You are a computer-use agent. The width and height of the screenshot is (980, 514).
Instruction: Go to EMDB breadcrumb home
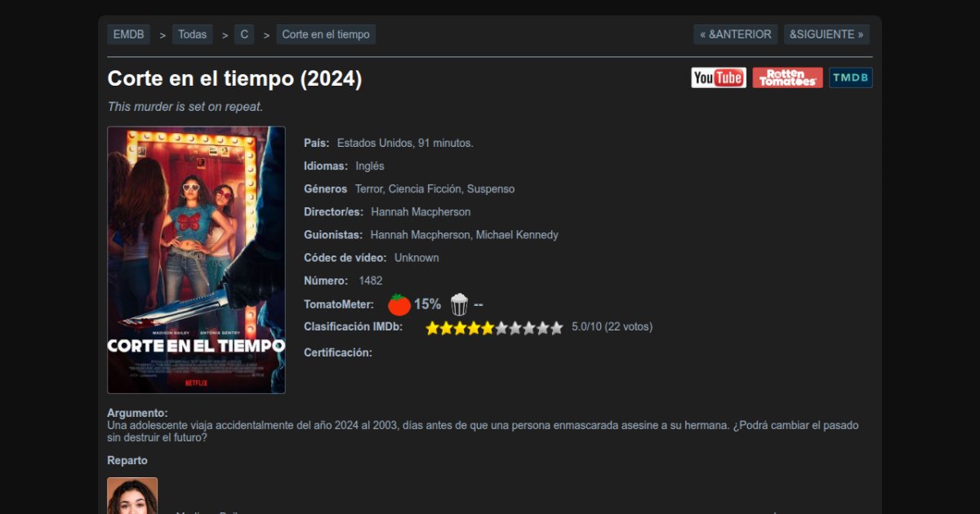coord(129,34)
